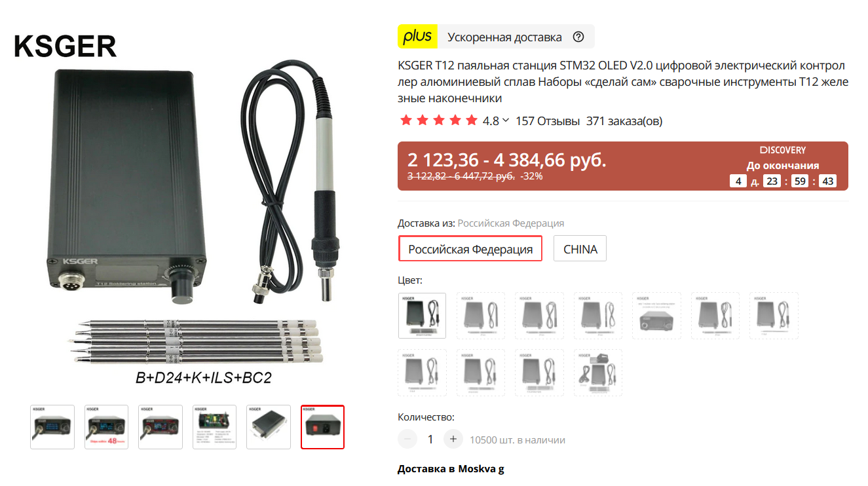Select the fifth color variant with front view
Image resolution: width=868 pixels, height=486 pixels.
[656, 316]
